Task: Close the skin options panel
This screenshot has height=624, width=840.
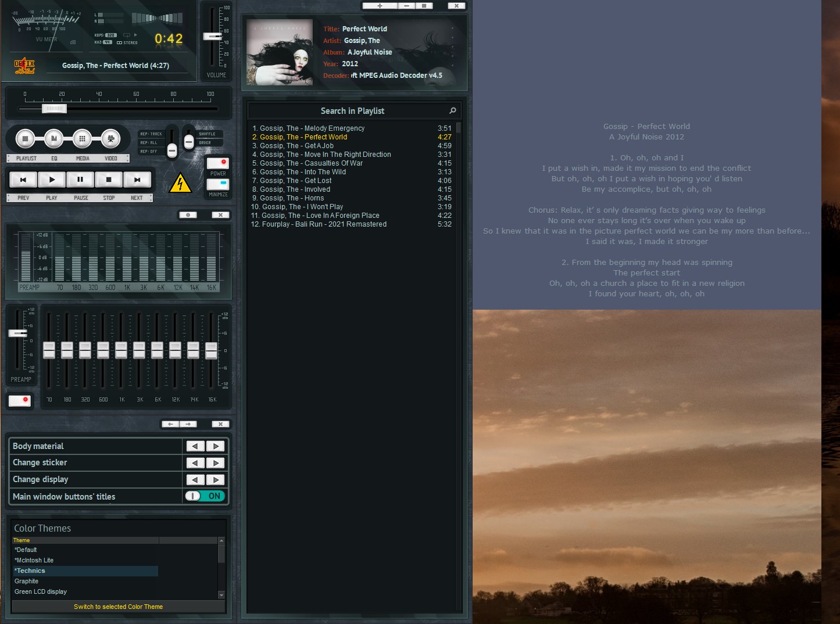Action: [x=220, y=424]
